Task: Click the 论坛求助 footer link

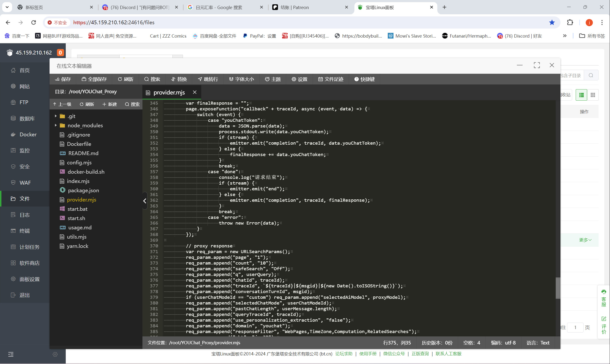Action: click(343, 354)
